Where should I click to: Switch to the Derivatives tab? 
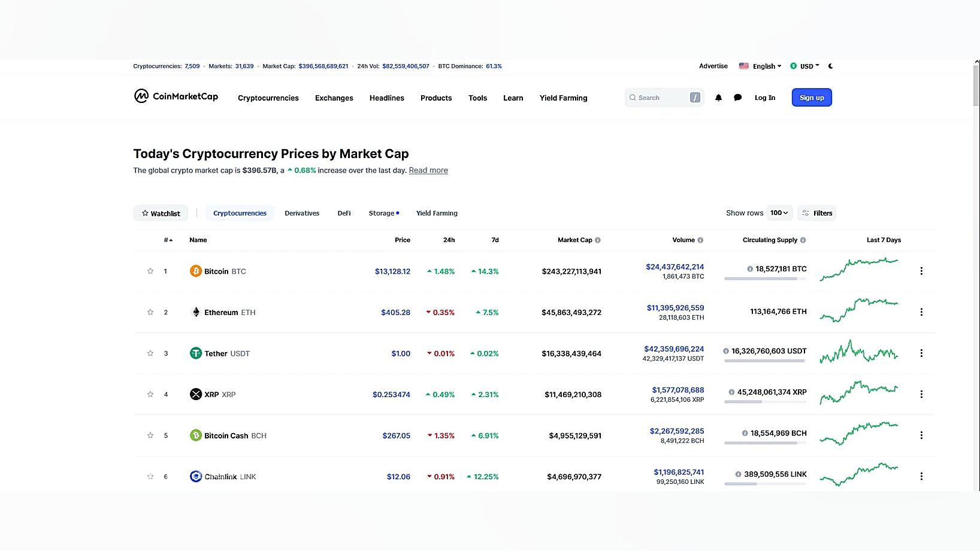coord(302,213)
